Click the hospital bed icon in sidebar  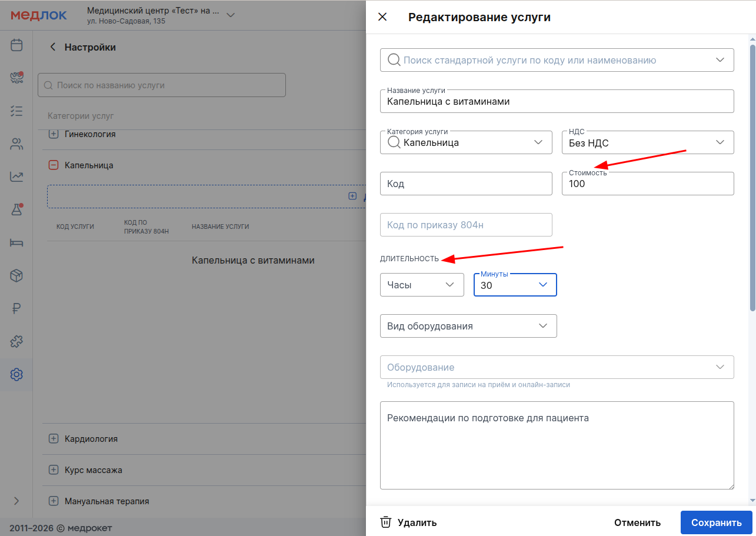click(16, 242)
